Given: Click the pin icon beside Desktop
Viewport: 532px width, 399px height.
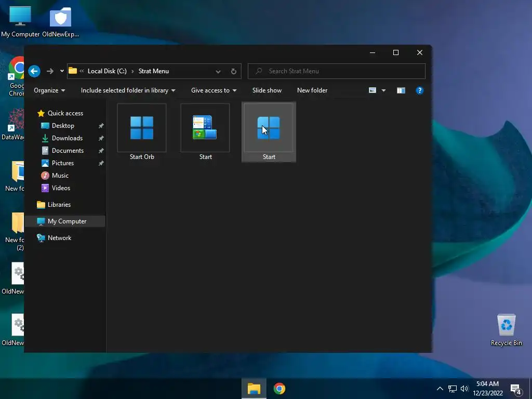Looking at the screenshot, I should tap(101, 126).
